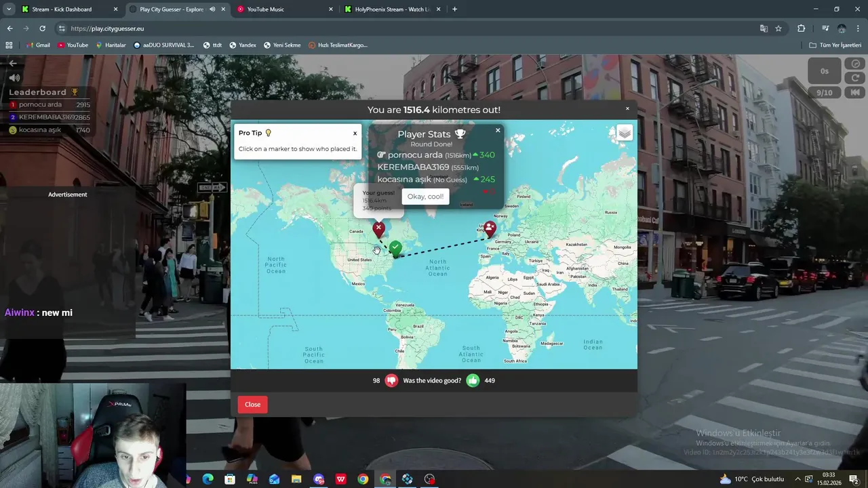
Task: Expand the system tray hidden icons arrow
Action: [797, 479]
